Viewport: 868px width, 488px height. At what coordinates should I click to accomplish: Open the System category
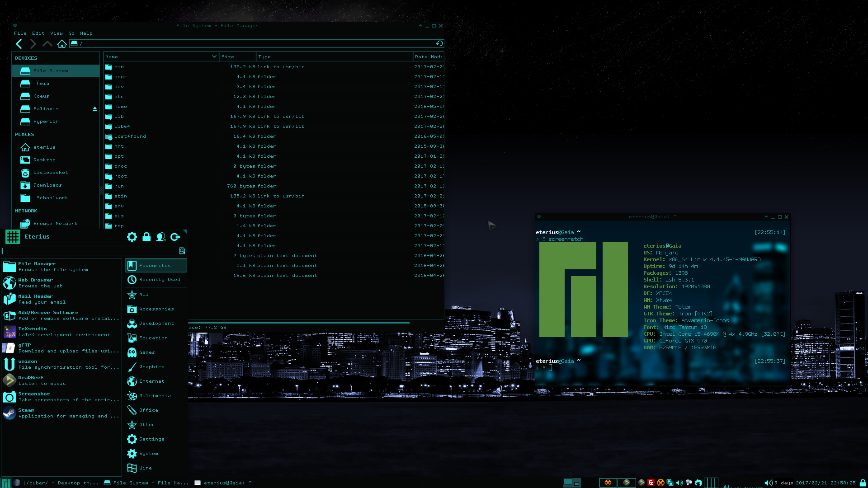pyautogui.click(x=156, y=454)
